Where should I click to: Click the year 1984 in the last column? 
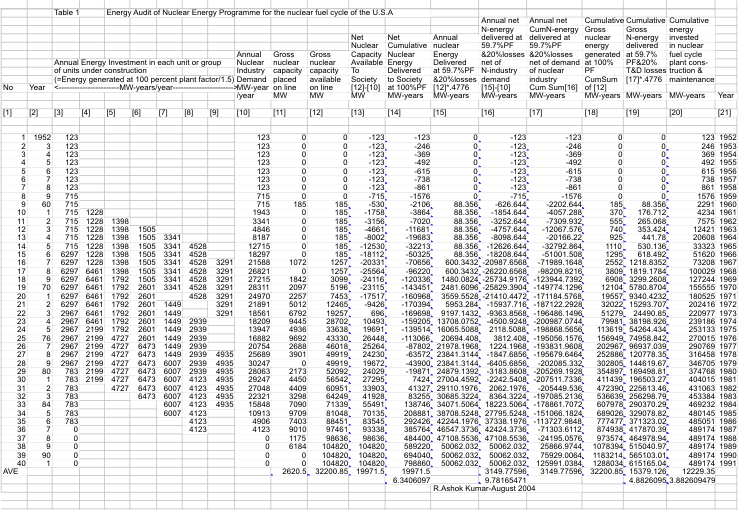[x=727, y=405]
